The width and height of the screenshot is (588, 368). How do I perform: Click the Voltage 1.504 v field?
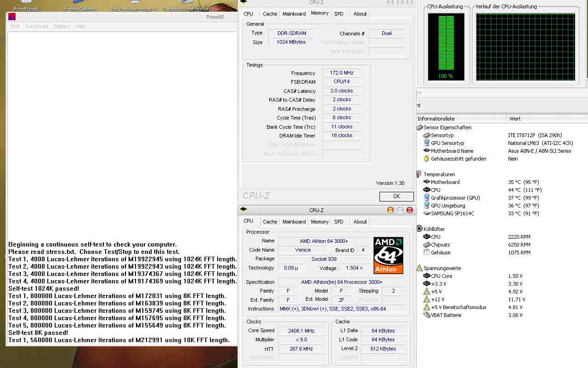pyautogui.click(x=354, y=268)
